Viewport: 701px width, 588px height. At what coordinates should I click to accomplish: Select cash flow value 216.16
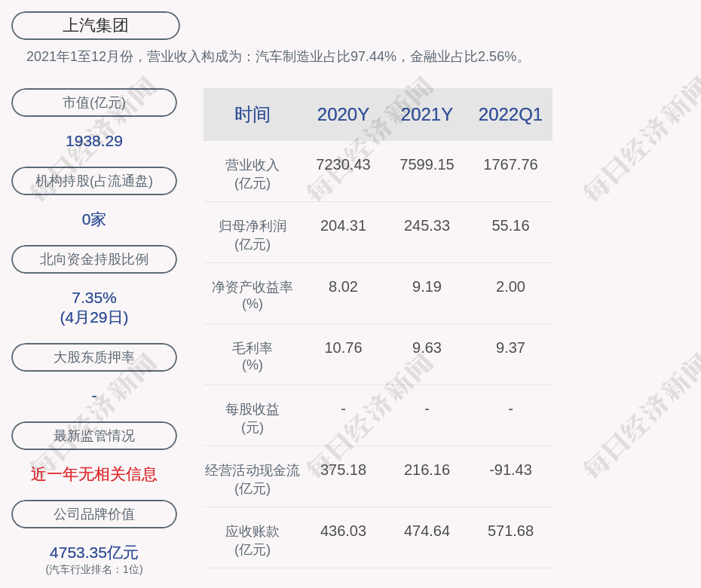tap(427, 470)
